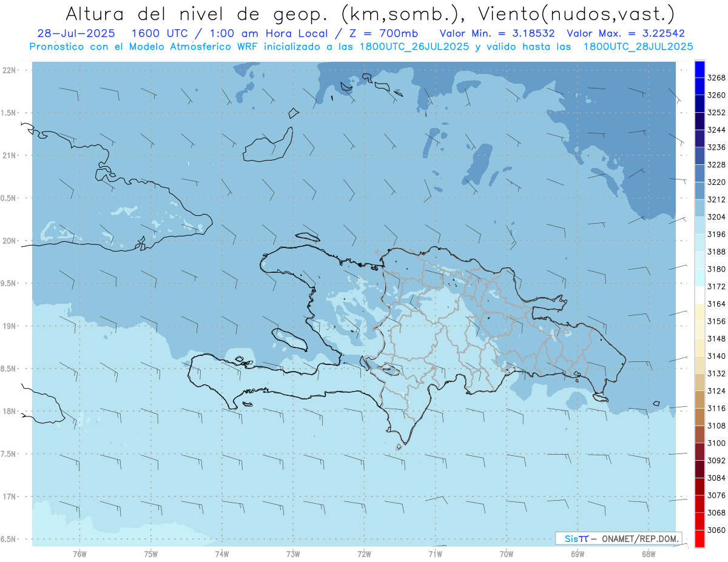728x562 pixels.
Task: Click the 'Valor Max. = 3.22542' text
Action: pos(626,33)
